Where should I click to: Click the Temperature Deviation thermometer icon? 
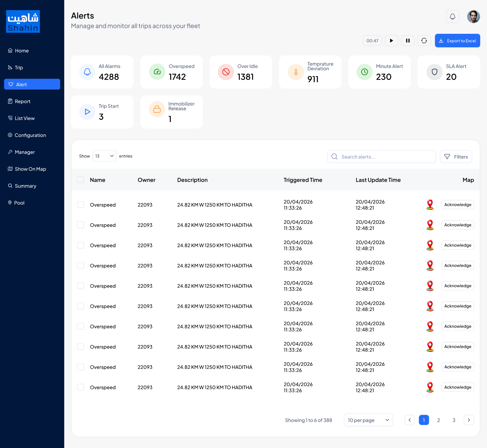pos(296,72)
